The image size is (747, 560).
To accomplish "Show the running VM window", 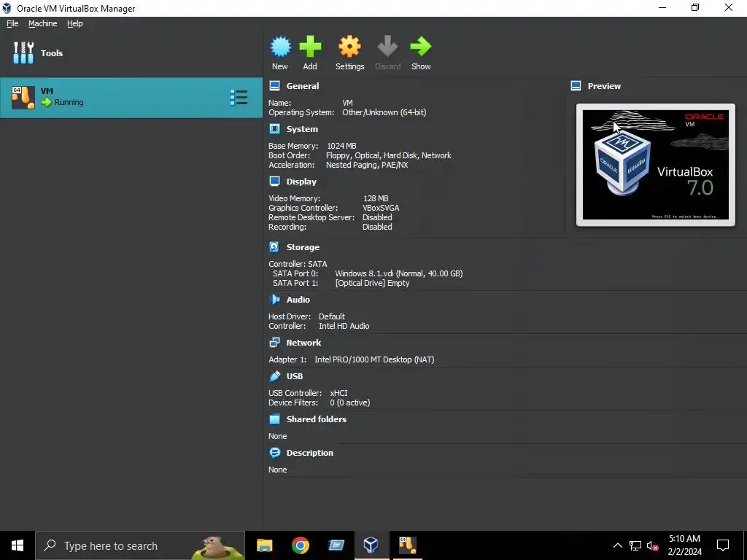I will tap(421, 47).
